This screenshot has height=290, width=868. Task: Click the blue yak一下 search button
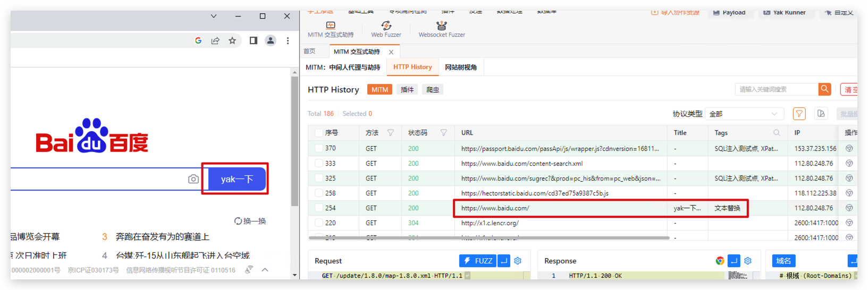tap(237, 180)
